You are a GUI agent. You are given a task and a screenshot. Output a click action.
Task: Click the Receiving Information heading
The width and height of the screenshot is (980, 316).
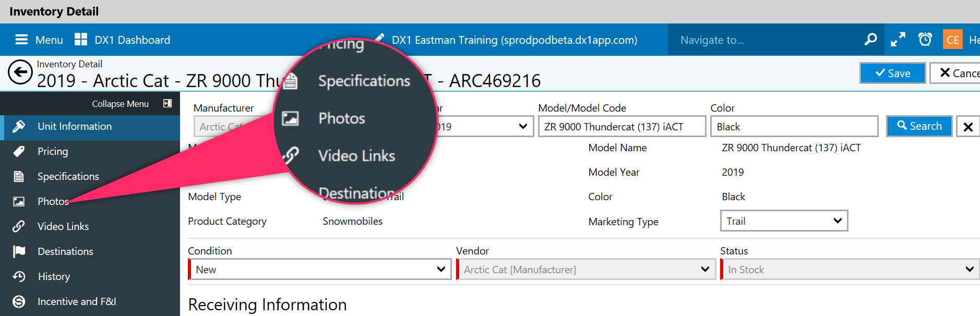click(x=267, y=305)
